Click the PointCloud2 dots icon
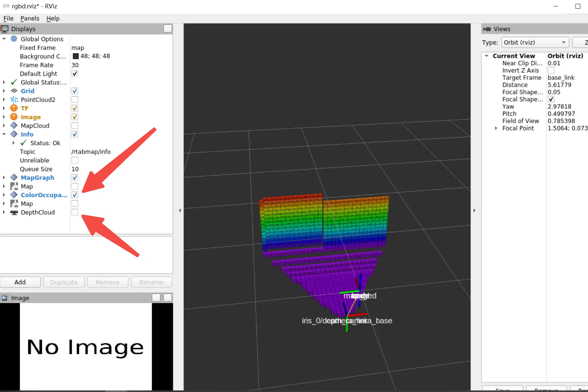The image size is (588, 392). (x=14, y=99)
